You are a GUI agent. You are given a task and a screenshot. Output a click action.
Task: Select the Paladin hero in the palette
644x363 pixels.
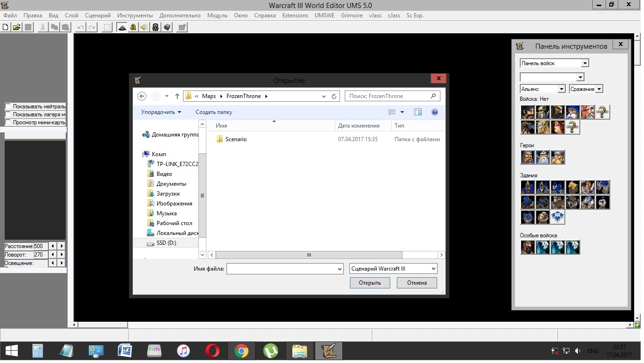pos(528,157)
